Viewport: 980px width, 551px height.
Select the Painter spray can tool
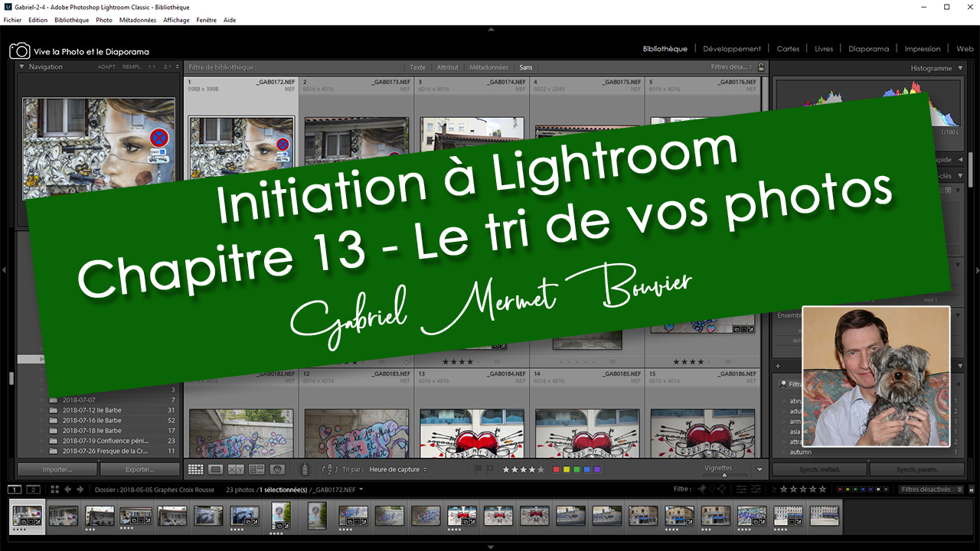pyautogui.click(x=305, y=469)
